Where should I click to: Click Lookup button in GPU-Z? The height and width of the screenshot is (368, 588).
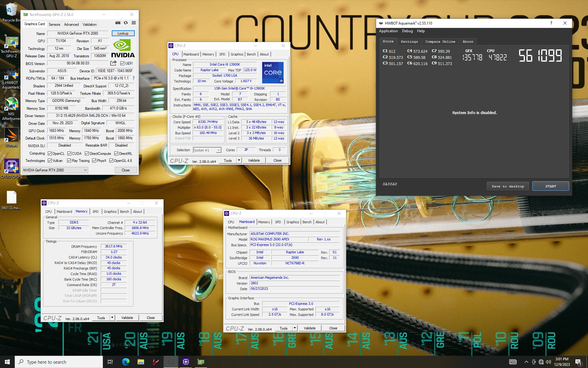tap(123, 33)
